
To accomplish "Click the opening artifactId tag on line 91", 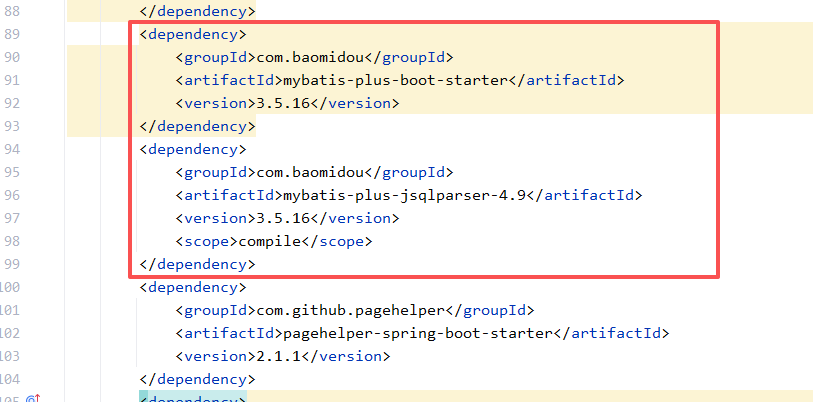I will pos(229,80).
